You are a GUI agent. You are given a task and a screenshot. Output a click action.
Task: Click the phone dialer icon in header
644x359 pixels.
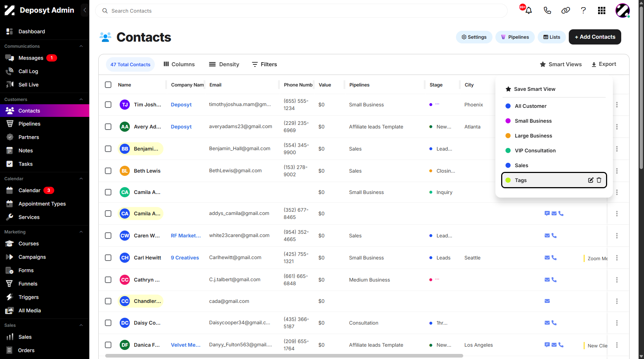click(x=547, y=10)
